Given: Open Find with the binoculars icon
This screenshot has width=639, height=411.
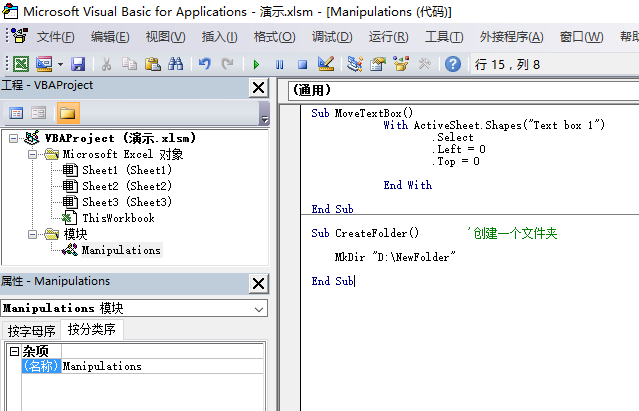Looking at the screenshot, I should click(x=176, y=64).
